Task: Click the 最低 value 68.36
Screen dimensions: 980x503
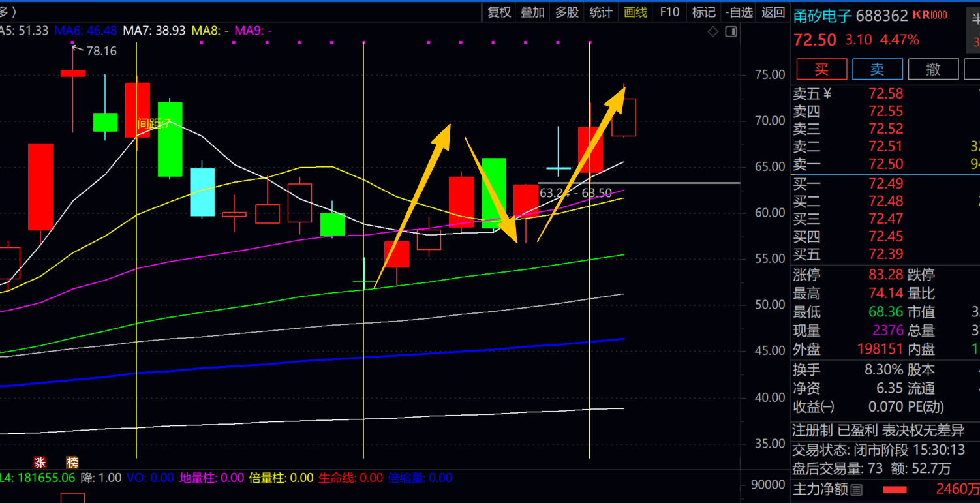Action: [x=885, y=312]
